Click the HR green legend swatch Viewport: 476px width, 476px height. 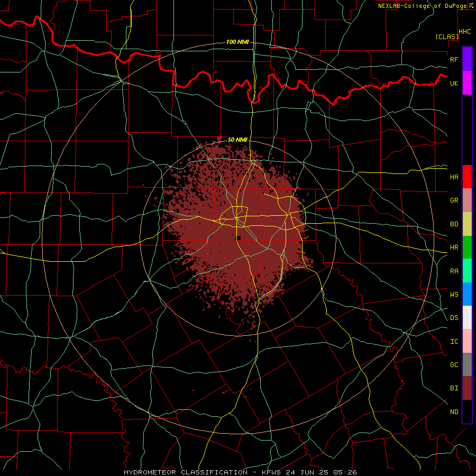pyautogui.click(x=467, y=248)
